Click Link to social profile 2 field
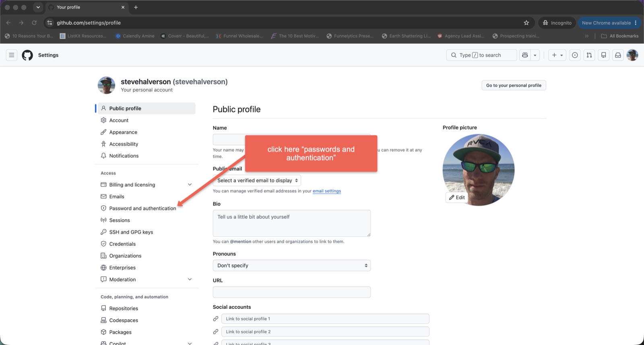 point(325,332)
